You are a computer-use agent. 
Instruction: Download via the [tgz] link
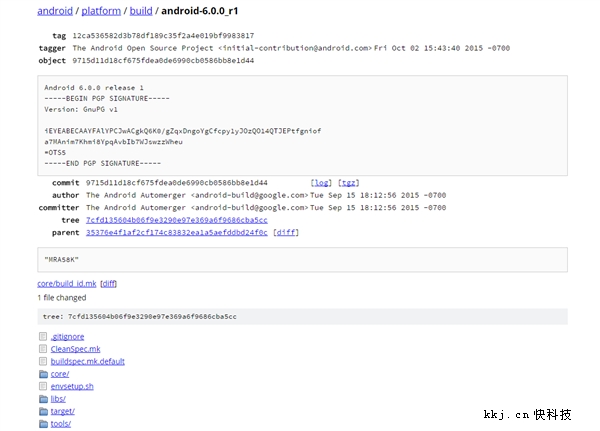[x=349, y=183]
